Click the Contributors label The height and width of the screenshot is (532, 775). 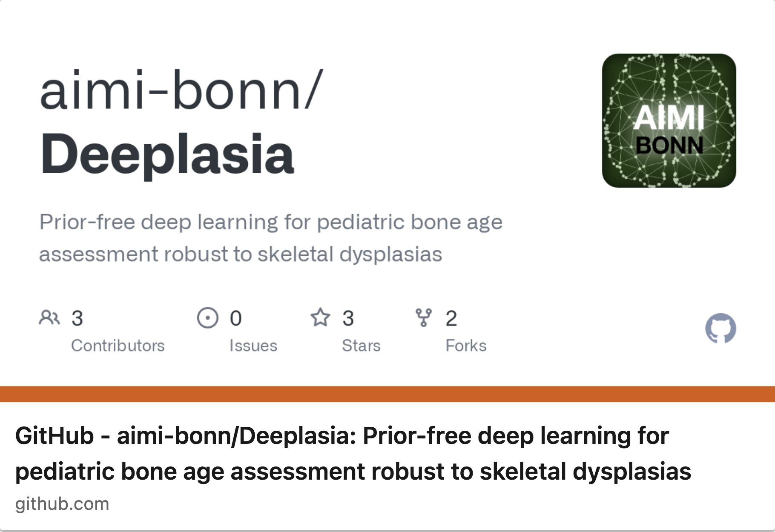click(118, 346)
